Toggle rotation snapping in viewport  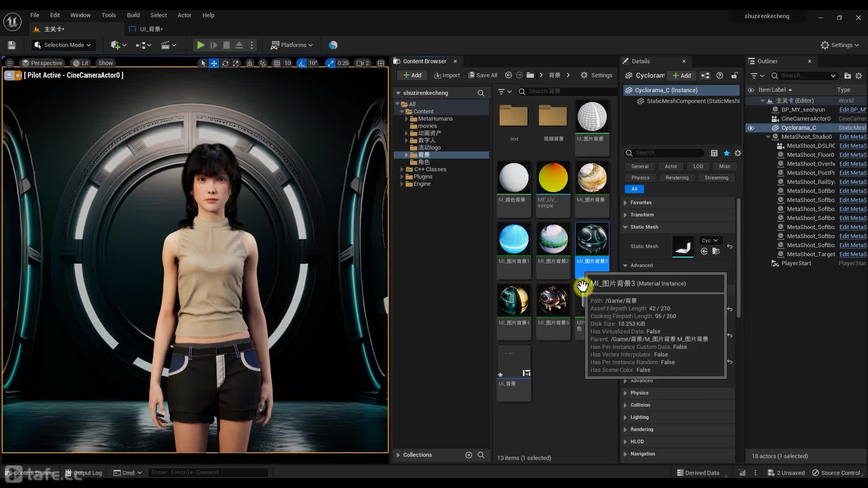(x=302, y=63)
